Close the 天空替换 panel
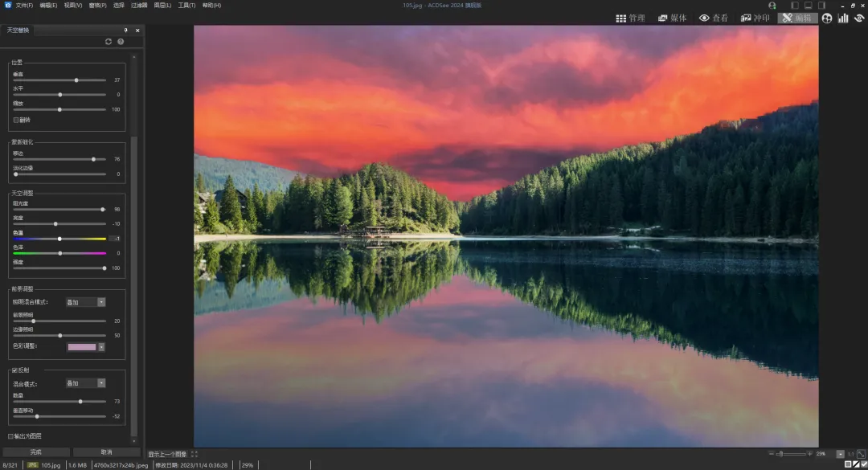 137,31
